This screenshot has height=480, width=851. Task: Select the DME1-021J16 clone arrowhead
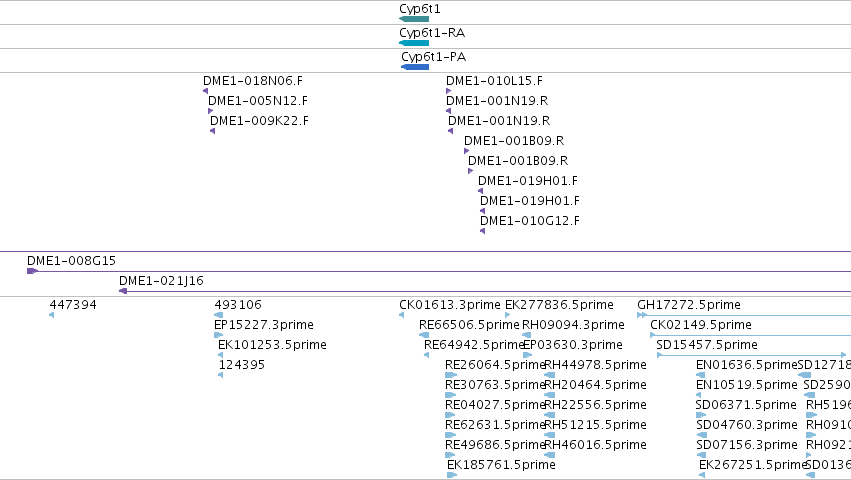123,291
